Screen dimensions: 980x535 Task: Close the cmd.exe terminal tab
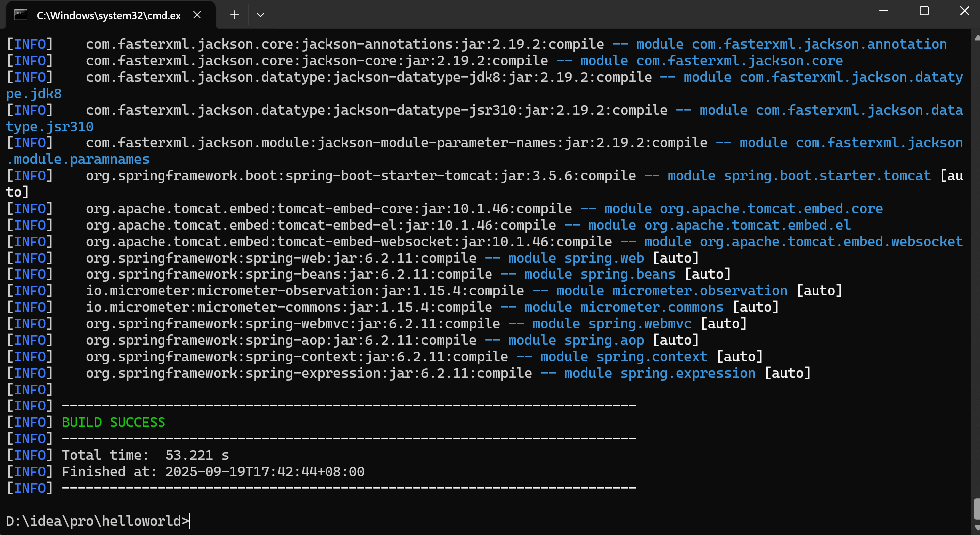pos(197,15)
